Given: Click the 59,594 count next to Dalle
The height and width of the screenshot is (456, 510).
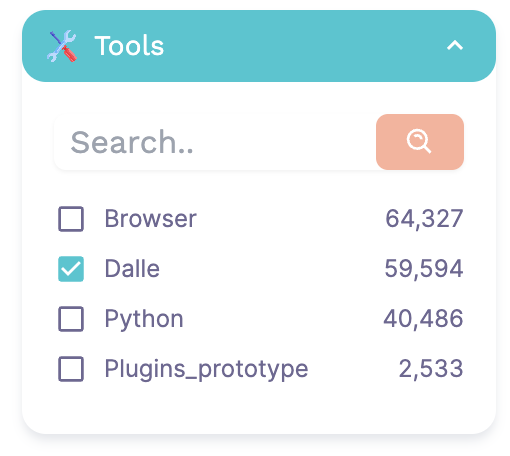Looking at the screenshot, I should coord(424,269).
